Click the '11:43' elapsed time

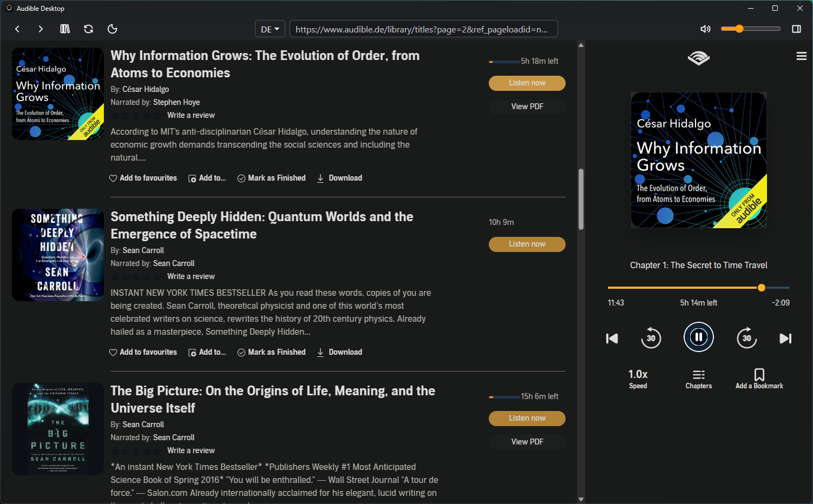pos(616,303)
